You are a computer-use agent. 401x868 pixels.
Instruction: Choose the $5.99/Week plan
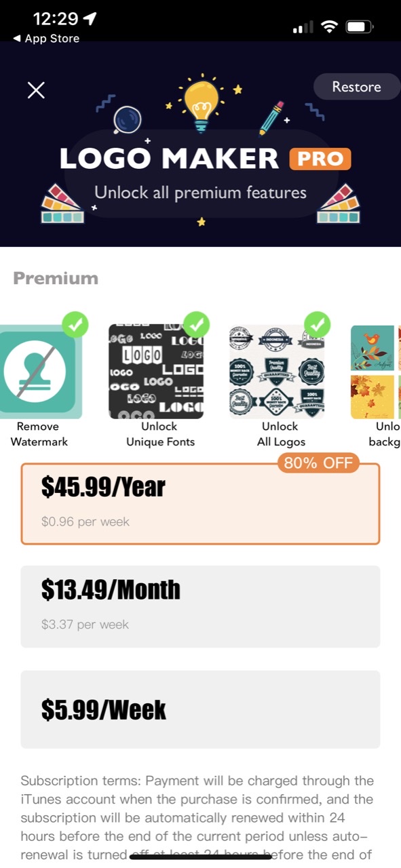(200, 709)
